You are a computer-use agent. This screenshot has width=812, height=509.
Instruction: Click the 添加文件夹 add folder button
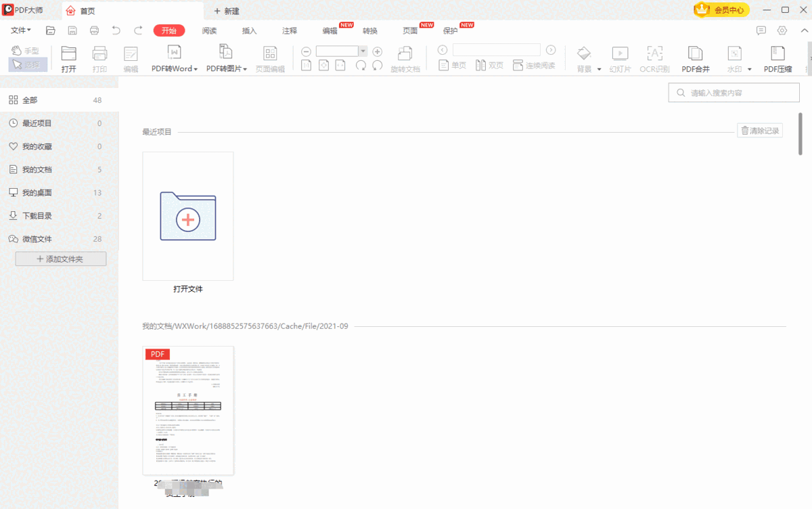coord(61,259)
